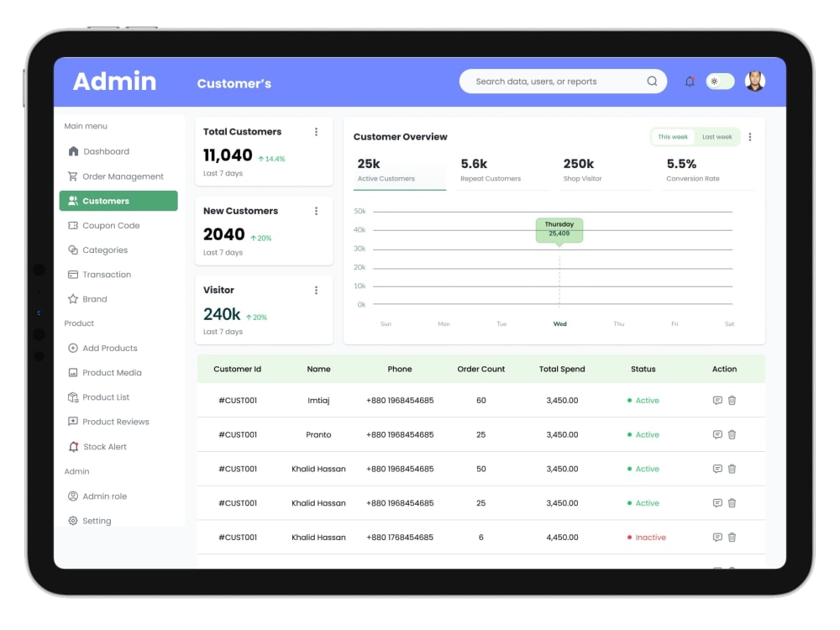Click the Total Customers value 11,040

pyautogui.click(x=228, y=155)
